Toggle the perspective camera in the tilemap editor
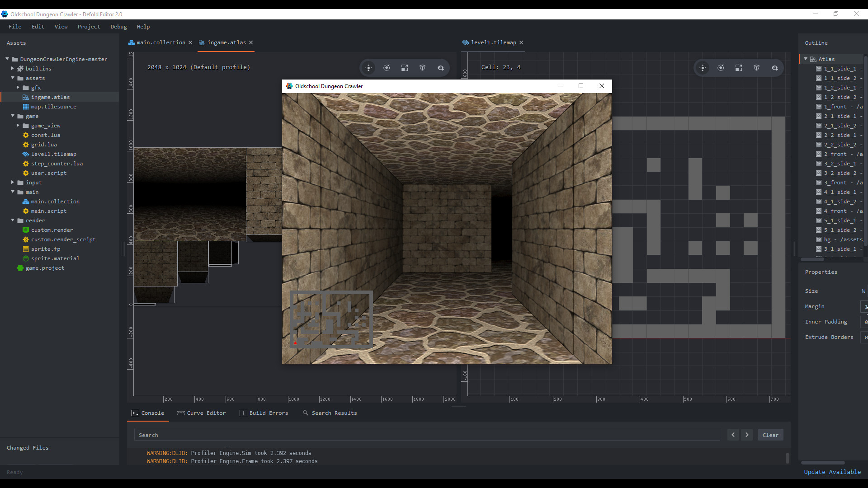The height and width of the screenshot is (488, 868). (756, 68)
